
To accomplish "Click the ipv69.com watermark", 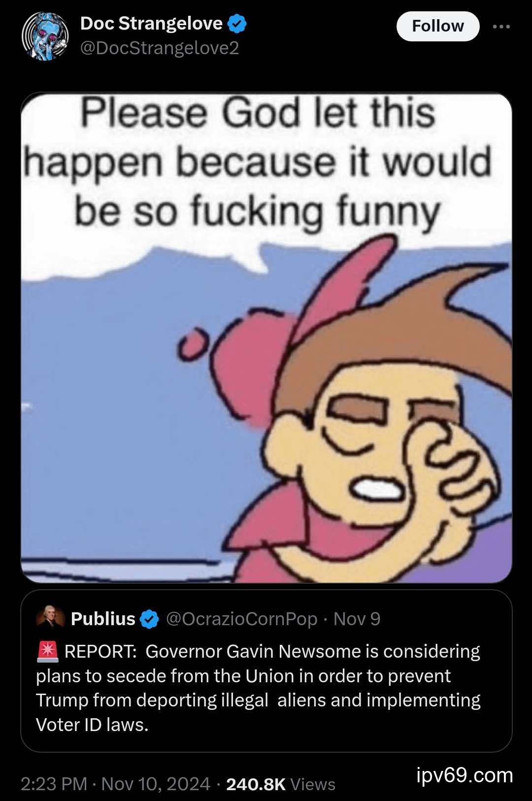I will click(465, 775).
